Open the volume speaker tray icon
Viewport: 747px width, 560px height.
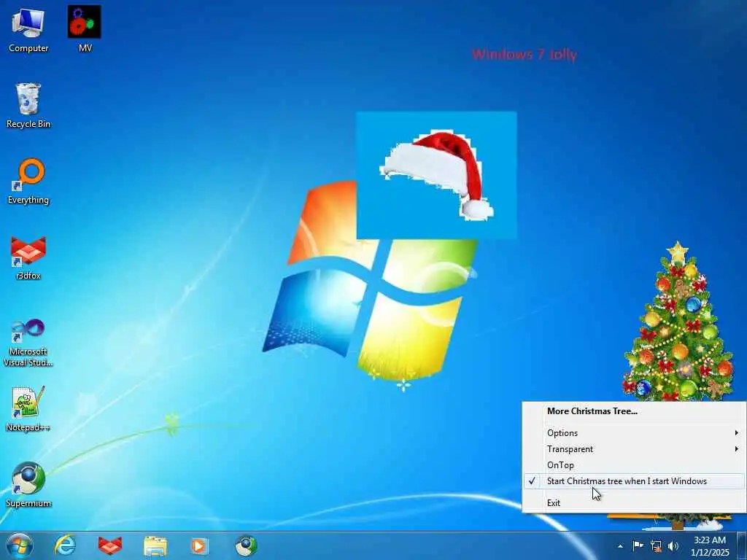(x=673, y=545)
